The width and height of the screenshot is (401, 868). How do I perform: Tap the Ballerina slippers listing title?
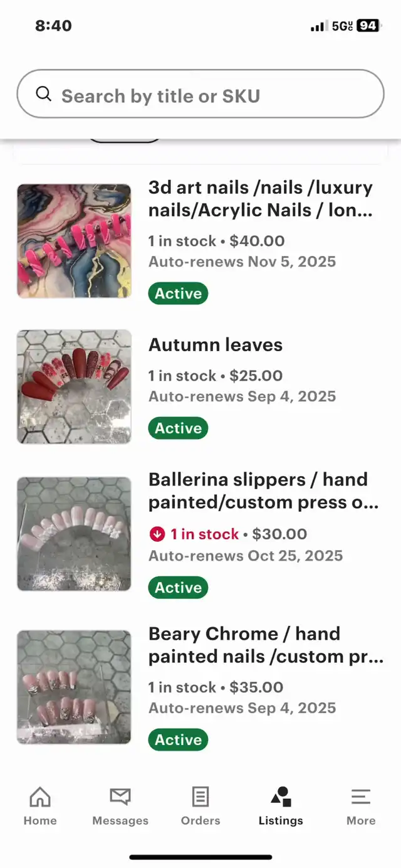coord(263,490)
